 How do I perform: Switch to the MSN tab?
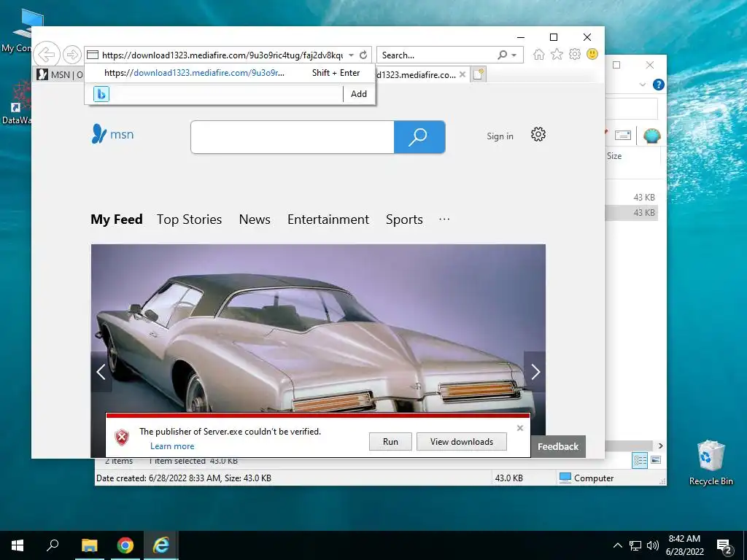(60, 75)
